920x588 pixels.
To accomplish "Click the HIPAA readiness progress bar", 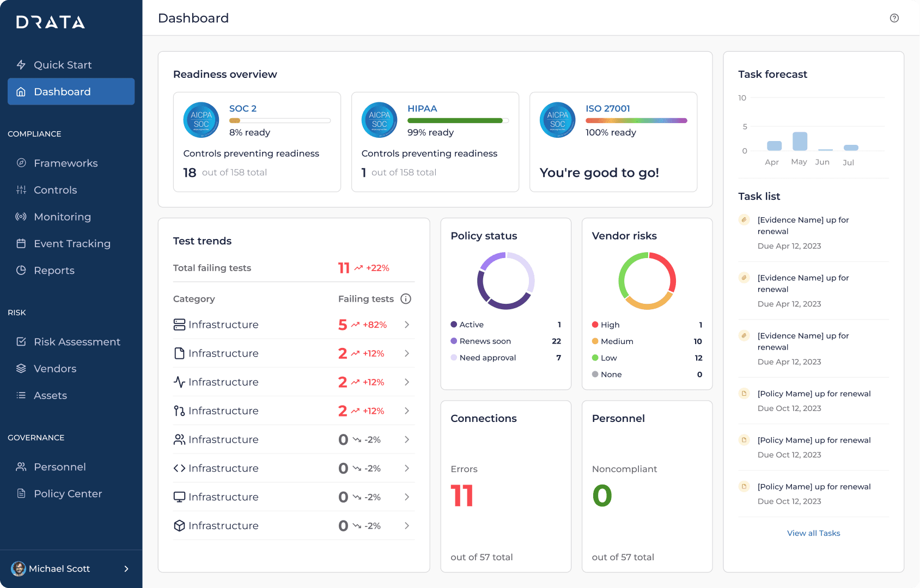I will 458,120.
